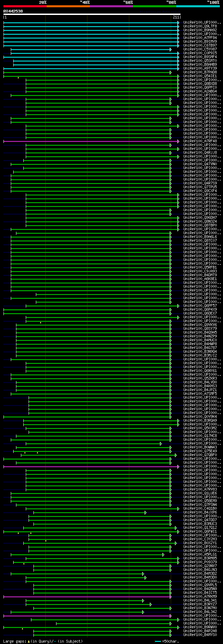The width and height of the screenshot is (223, 644).
Task: Click UniRef100_B4G787 entry
Action: click(x=200, y=348)
